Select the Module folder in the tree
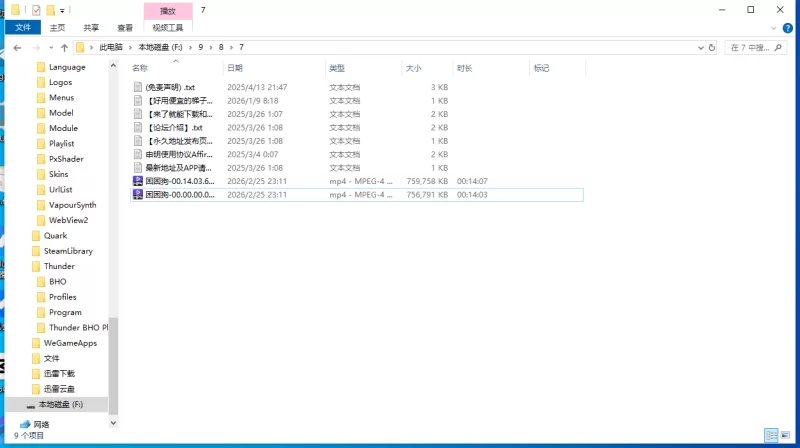The height and width of the screenshot is (448, 800). (63, 128)
